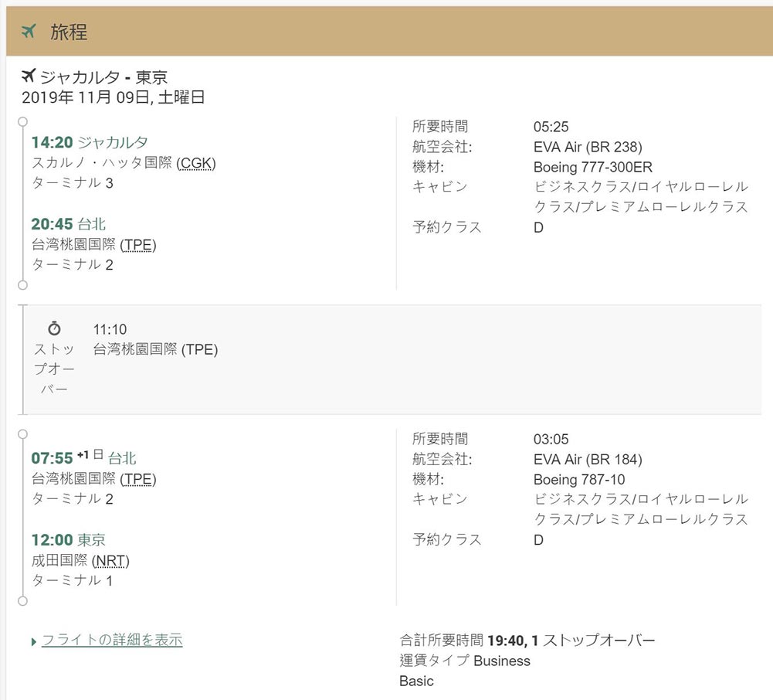This screenshot has height=700, width=773.
Task: Click flight duration value 05:25
Action: coord(551,127)
